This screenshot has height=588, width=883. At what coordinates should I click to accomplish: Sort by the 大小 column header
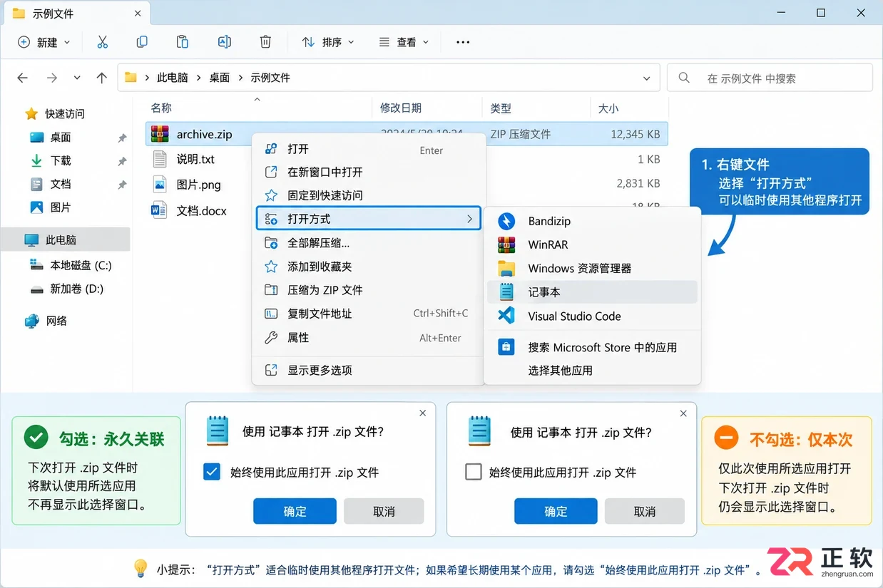coord(608,108)
